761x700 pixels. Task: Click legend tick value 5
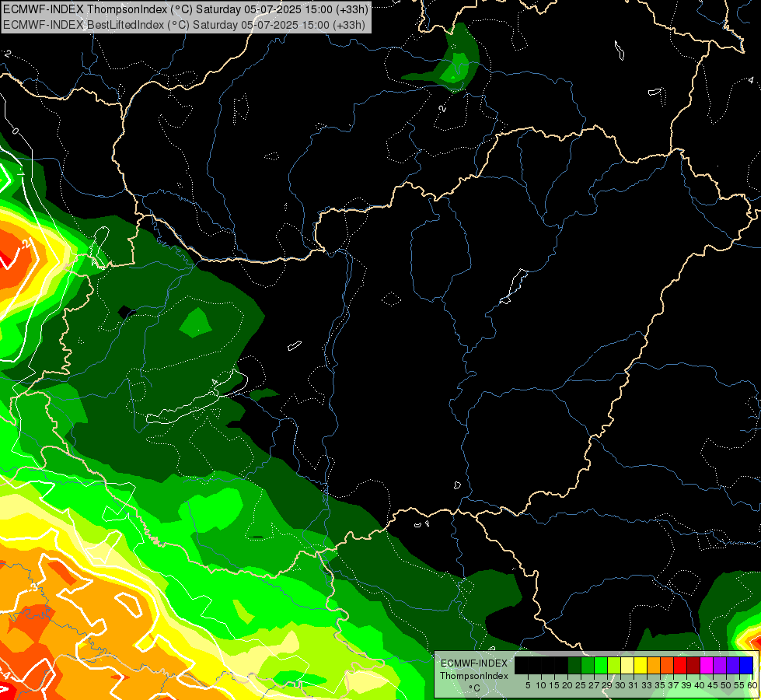[528, 685]
